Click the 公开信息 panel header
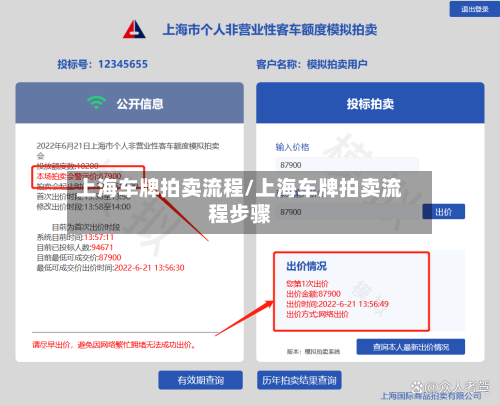The image size is (500, 405). [129, 103]
